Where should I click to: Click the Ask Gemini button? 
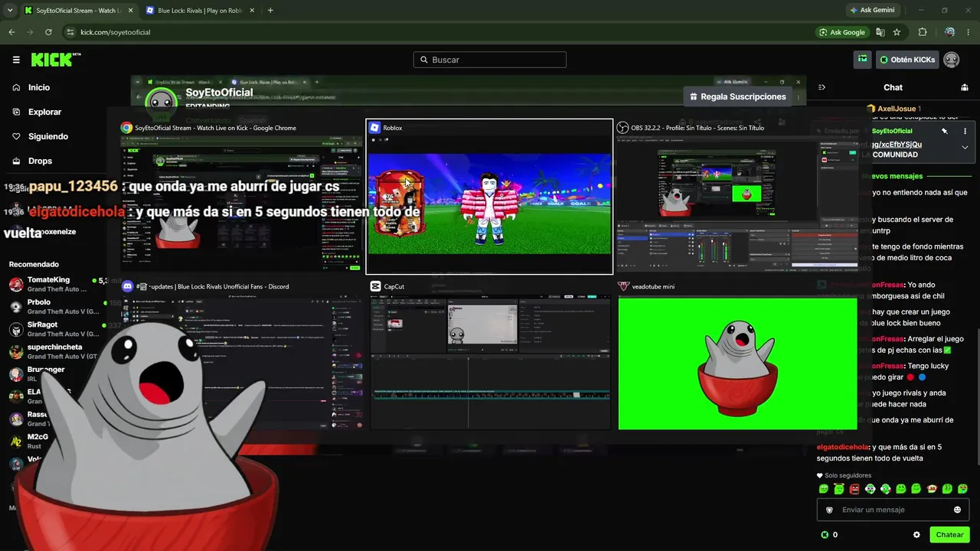[871, 10]
